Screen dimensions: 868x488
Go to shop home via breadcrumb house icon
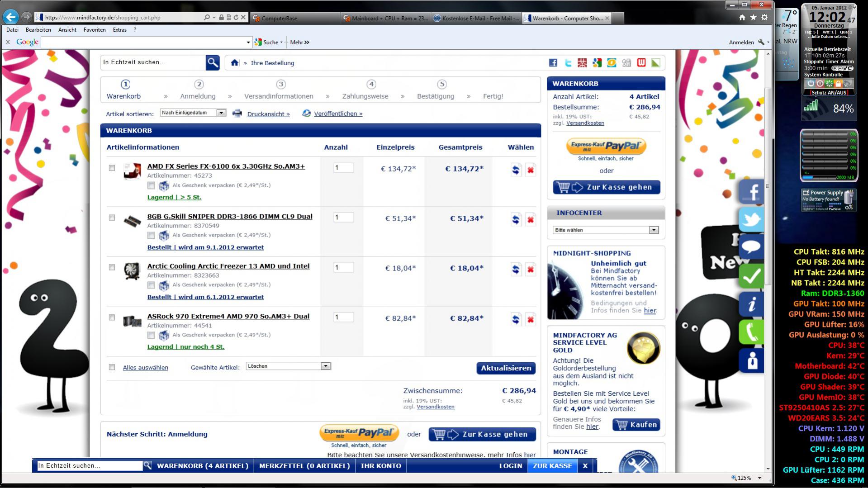pos(234,63)
